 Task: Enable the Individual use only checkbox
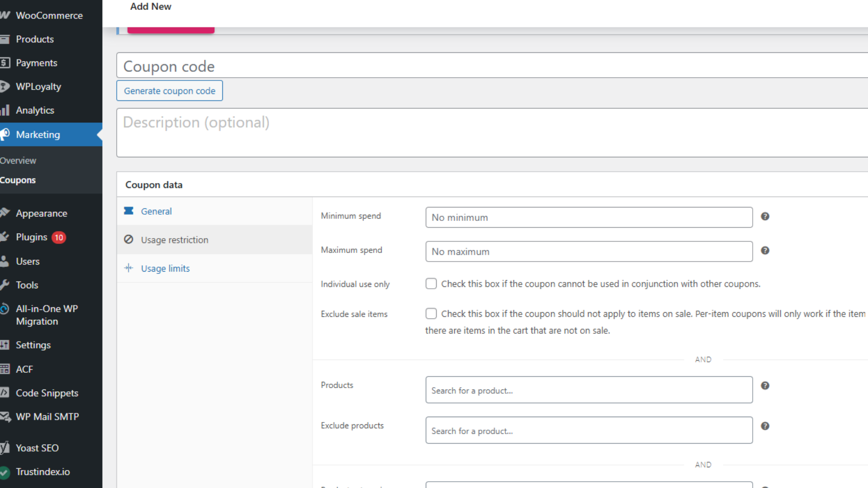coord(431,284)
